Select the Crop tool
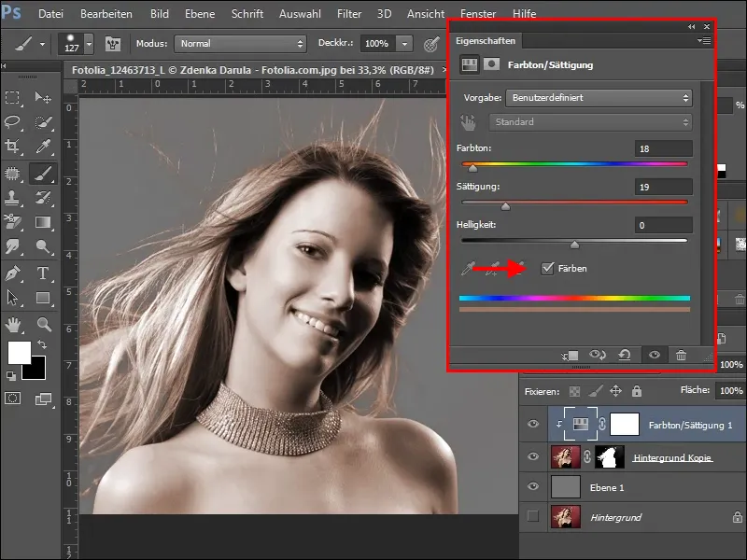Screen dimensions: 747x560 [12, 147]
